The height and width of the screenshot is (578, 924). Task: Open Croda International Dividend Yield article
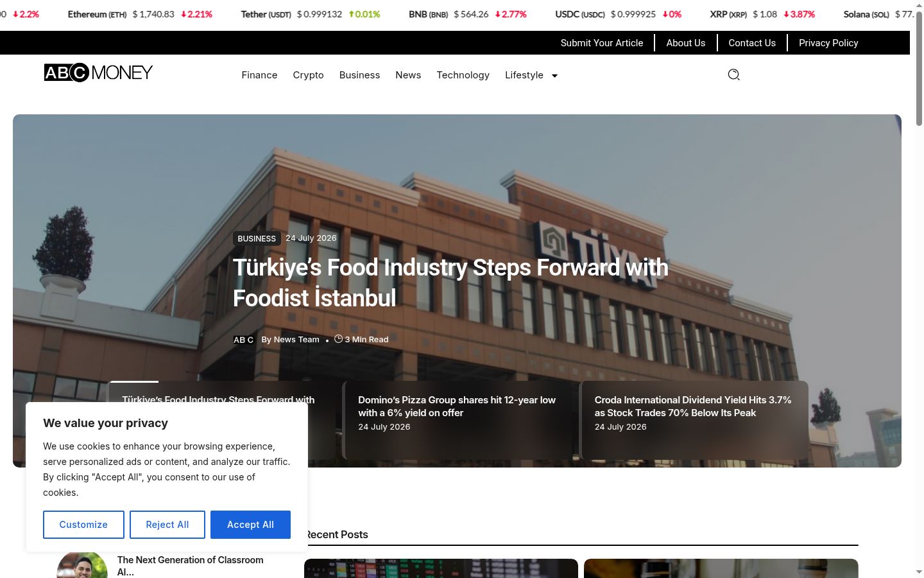click(x=694, y=420)
